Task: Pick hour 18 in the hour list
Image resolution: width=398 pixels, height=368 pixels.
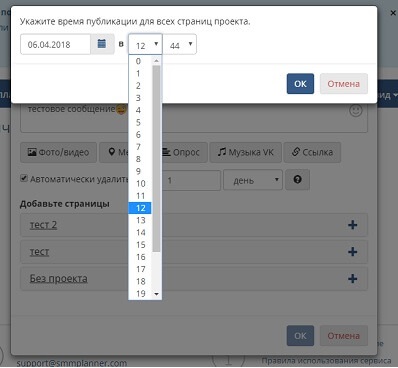Action: (x=140, y=281)
